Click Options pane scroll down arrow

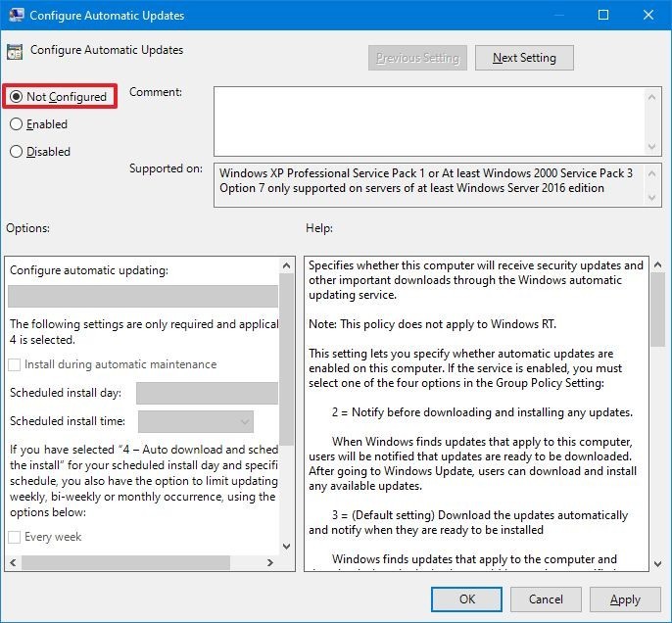point(287,547)
